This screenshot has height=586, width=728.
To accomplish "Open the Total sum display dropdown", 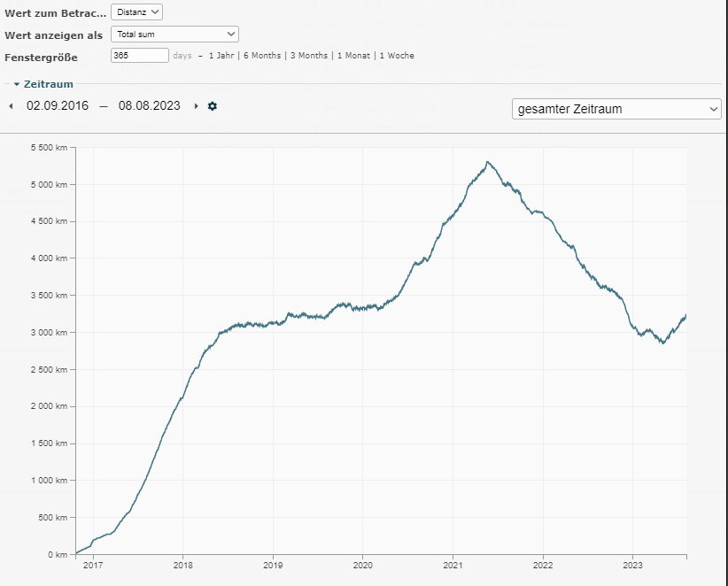I will coord(174,34).
